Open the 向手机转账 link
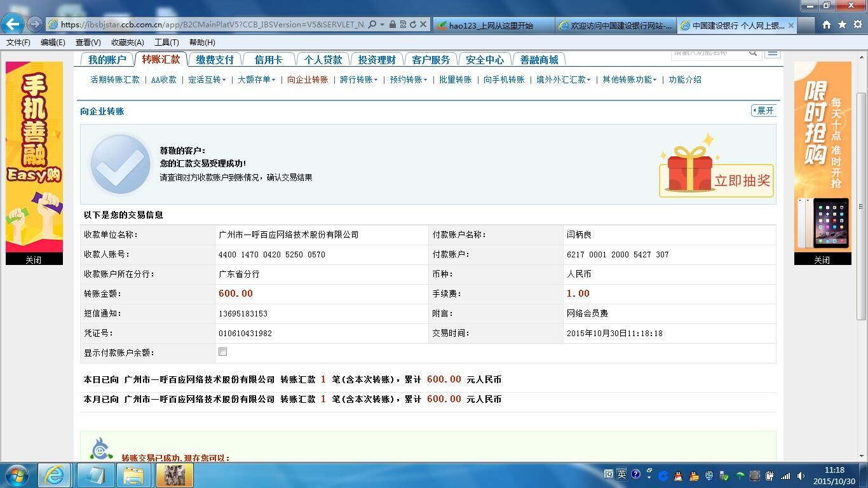This screenshot has width=868, height=488. pos(504,80)
